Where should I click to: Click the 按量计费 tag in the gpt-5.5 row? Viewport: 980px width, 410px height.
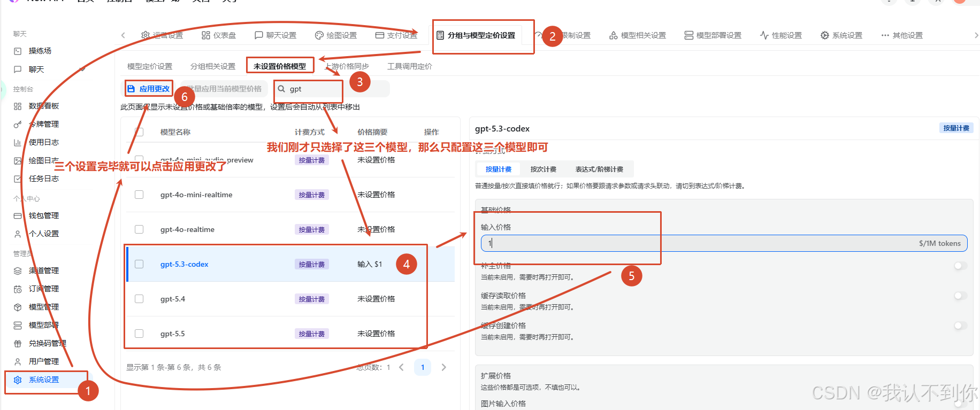[x=312, y=334]
